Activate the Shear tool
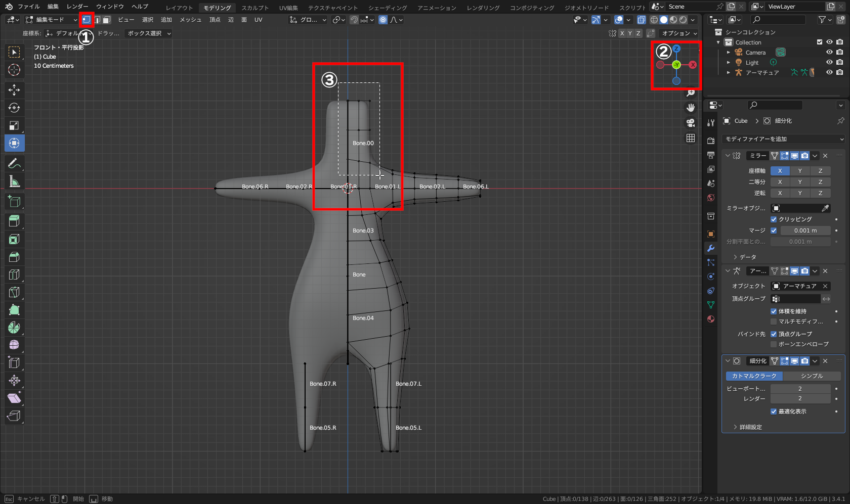The width and height of the screenshot is (850, 504). [14, 398]
